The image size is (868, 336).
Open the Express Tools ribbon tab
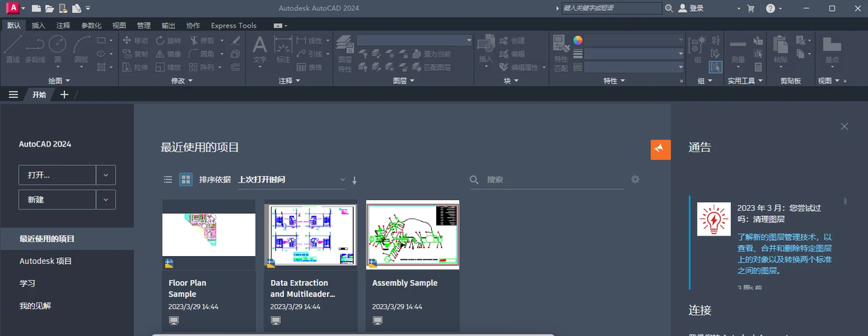(234, 25)
